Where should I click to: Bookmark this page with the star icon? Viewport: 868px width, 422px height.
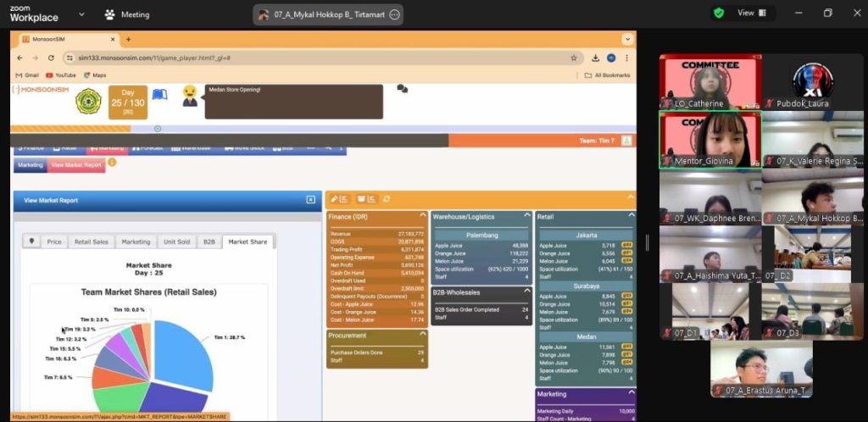[x=574, y=58]
